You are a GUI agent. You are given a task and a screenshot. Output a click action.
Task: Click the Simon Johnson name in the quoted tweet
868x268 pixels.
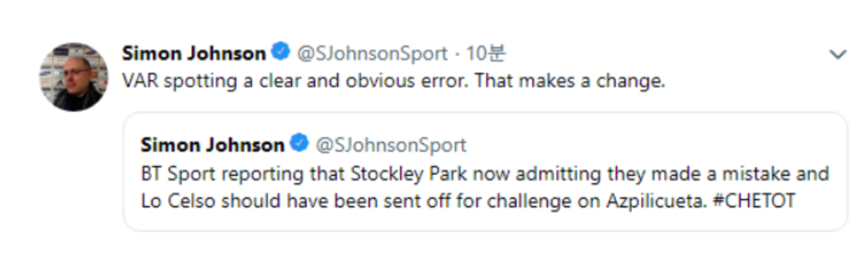coord(212,145)
